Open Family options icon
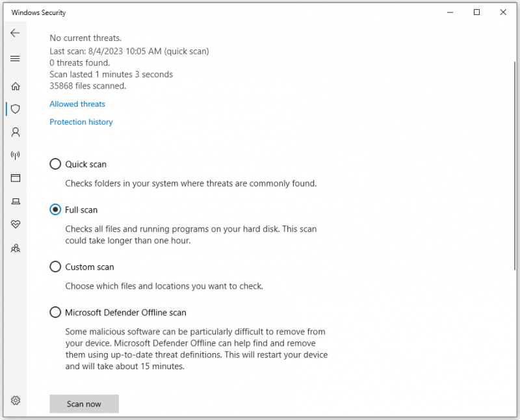The image size is (520, 420). pos(16,248)
